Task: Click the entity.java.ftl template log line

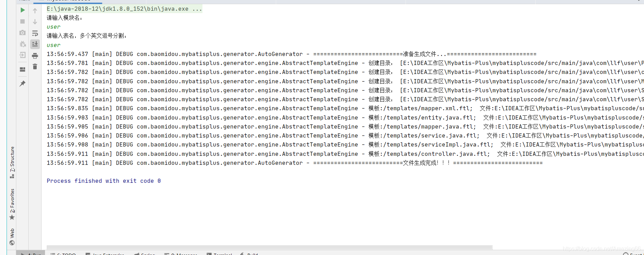Action: pyautogui.click(x=345, y=117)
